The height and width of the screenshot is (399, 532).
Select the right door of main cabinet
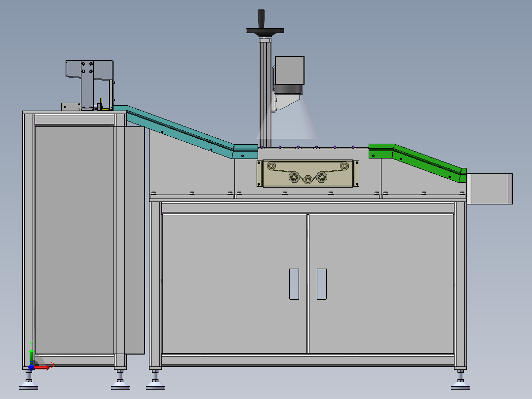click(381, 284)
